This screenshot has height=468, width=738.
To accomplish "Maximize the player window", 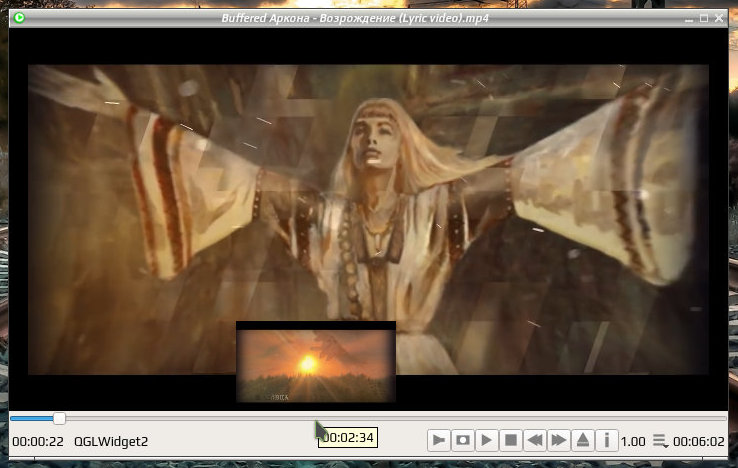I will coord(704,18).
